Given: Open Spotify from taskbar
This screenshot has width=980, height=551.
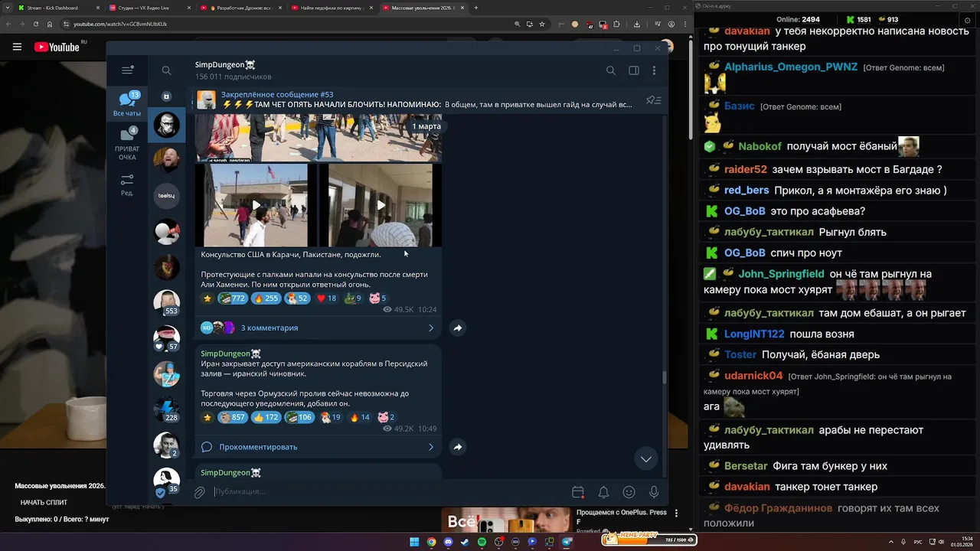Looking at the screenshot, I should (x=482, y=542).
